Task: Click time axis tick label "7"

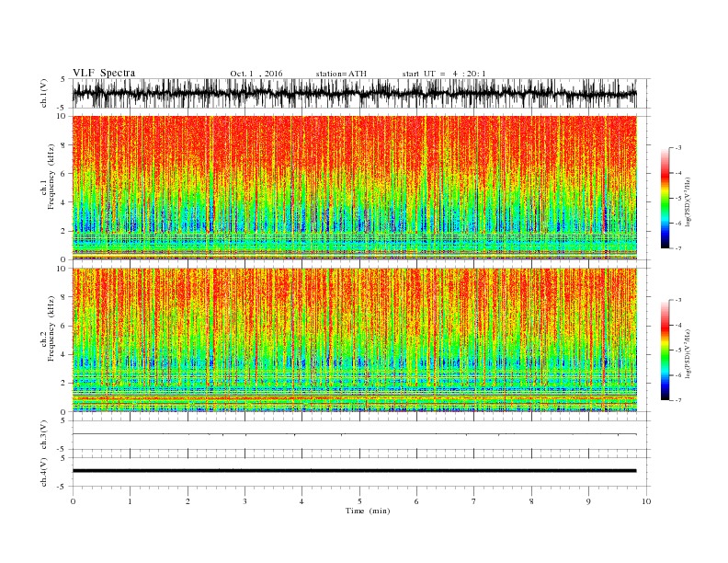Action: 474,501
